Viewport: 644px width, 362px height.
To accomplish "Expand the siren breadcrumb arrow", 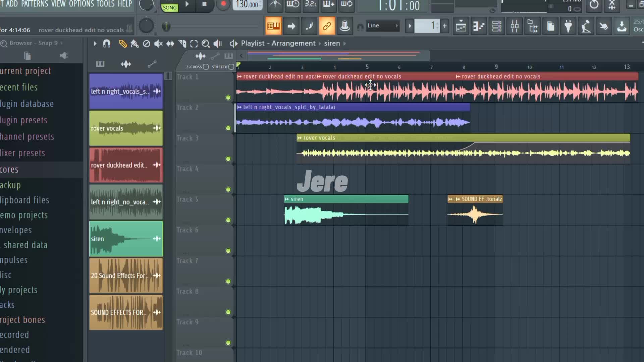I will [345, 44].
